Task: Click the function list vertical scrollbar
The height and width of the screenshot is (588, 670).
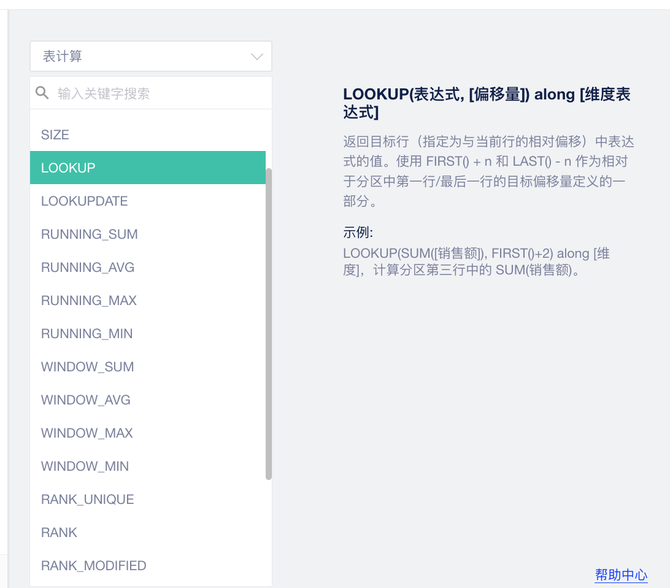Action: [268, 320]
